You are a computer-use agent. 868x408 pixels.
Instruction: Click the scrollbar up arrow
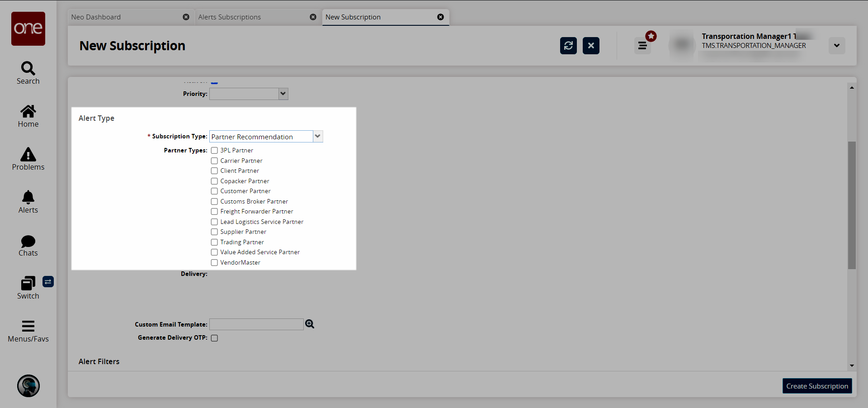pos(852,87)
